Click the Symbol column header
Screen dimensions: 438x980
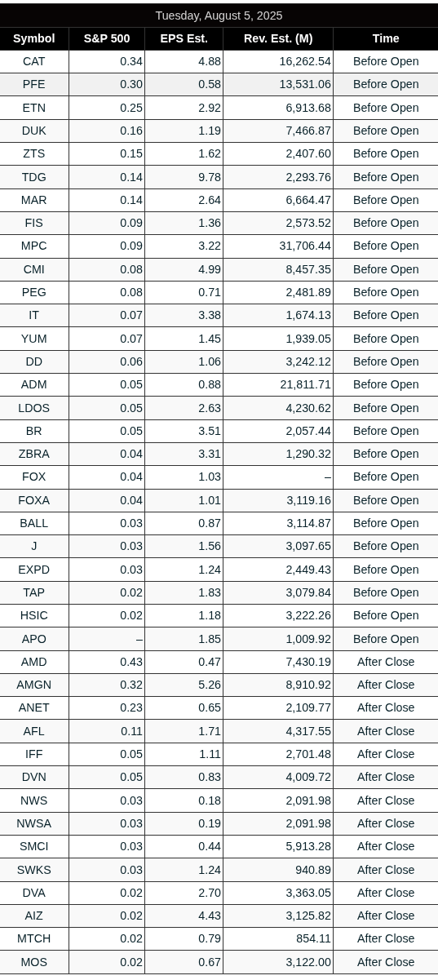[x=34, y=38]
